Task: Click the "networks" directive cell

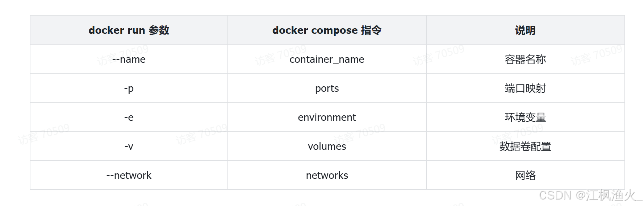Action: point(327,176)
